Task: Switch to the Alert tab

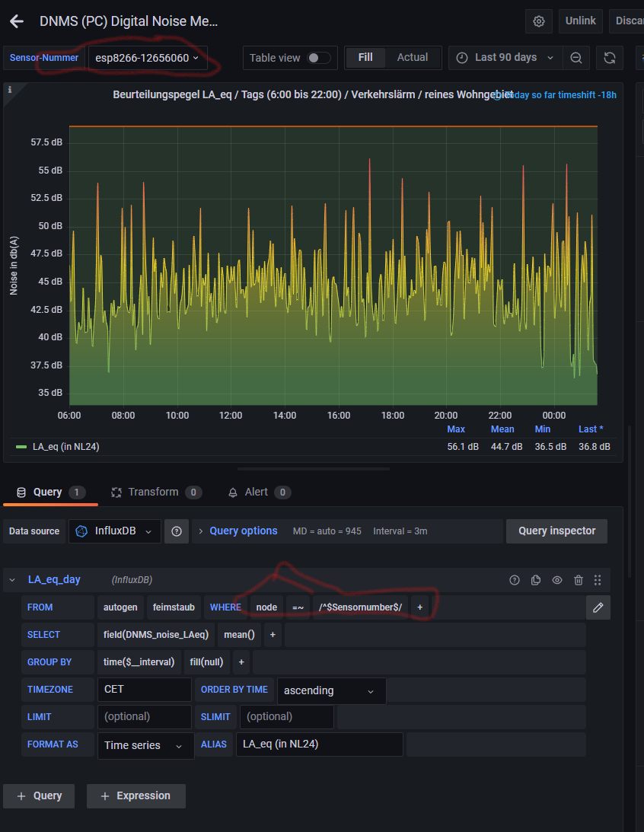Action: tap(256, 493)
